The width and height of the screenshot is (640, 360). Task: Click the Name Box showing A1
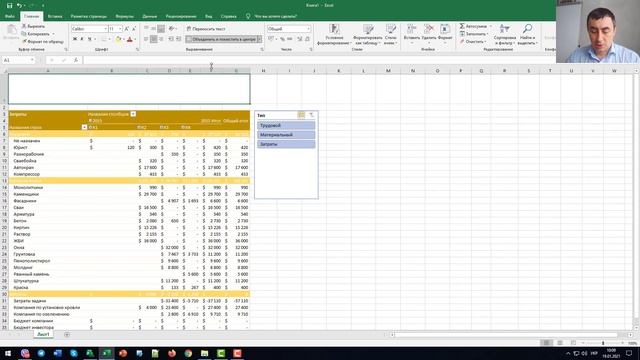[18, 60]
